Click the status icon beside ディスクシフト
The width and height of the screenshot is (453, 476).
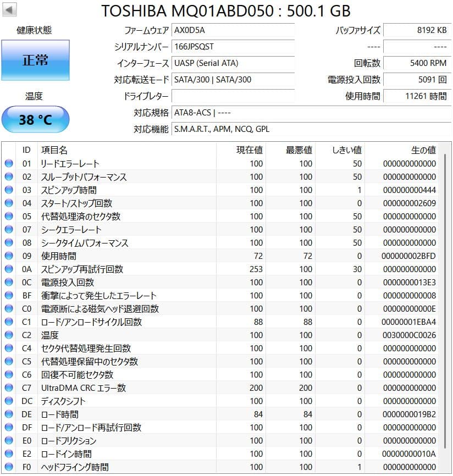(9, 401)
